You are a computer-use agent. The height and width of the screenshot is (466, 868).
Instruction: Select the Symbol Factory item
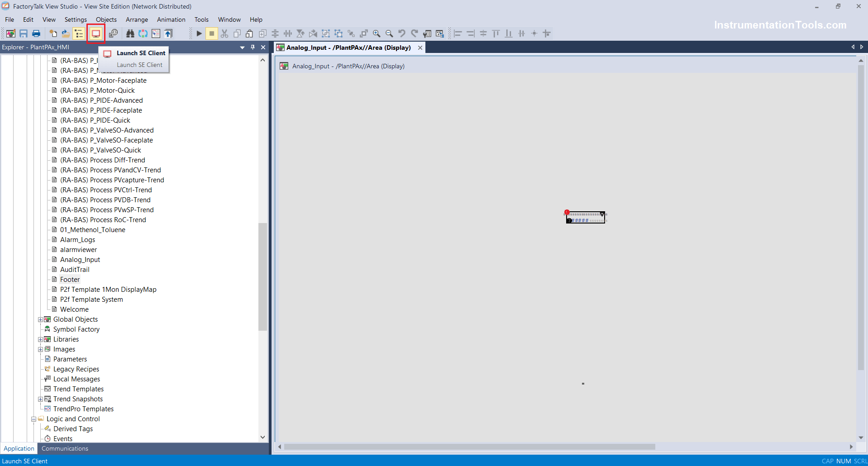76,329
